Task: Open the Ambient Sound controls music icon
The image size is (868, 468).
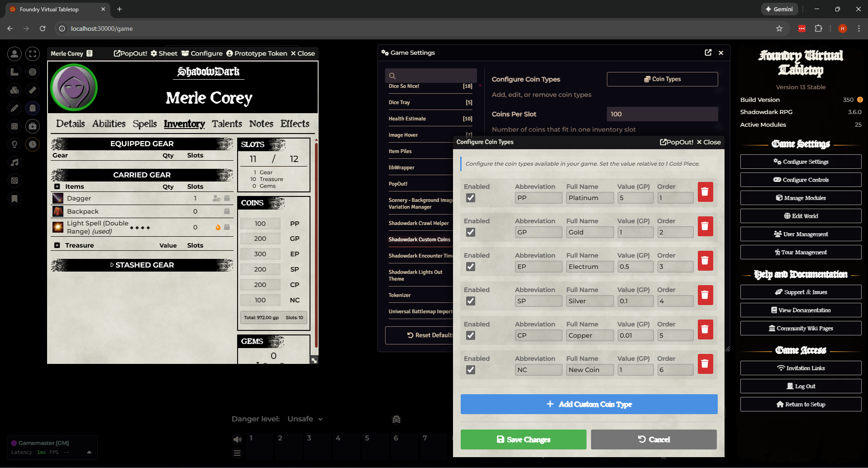Action: pyautogui.click(x=14, y=162)
